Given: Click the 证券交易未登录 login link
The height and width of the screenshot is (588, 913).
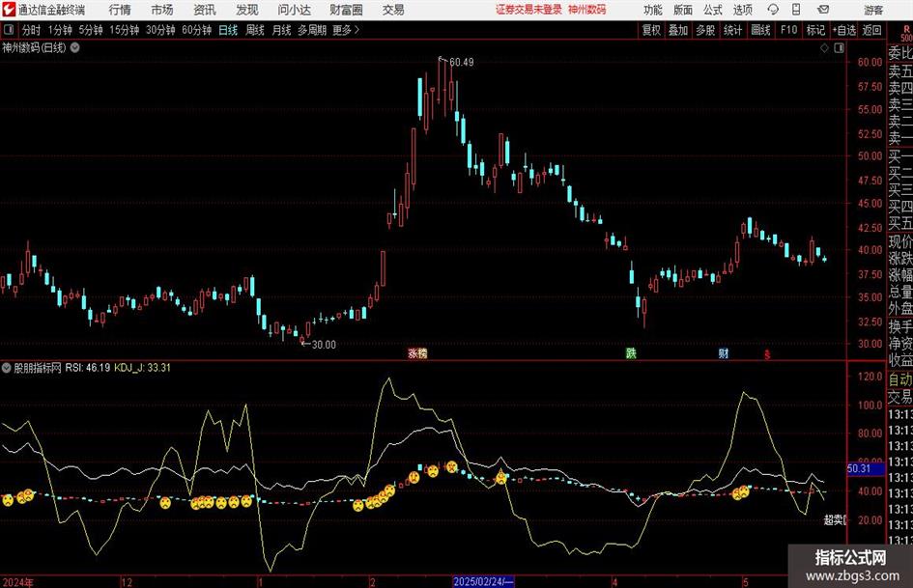Looking at the screenshot, I should (x=528, y=10).
